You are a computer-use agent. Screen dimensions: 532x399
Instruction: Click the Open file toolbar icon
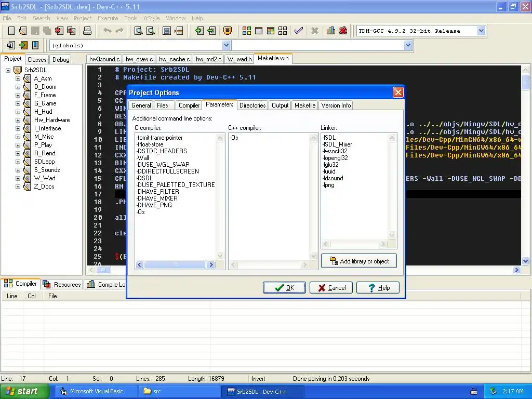[x=23, y=31]
